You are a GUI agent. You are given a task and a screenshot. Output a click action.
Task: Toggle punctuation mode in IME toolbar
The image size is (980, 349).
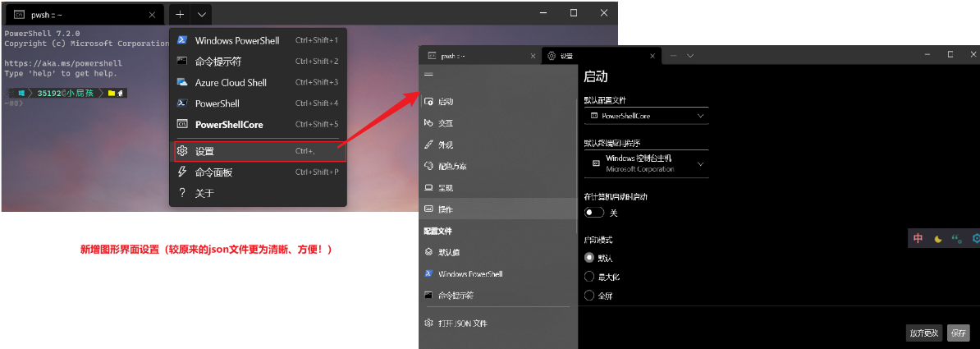[x=957, y=238]
